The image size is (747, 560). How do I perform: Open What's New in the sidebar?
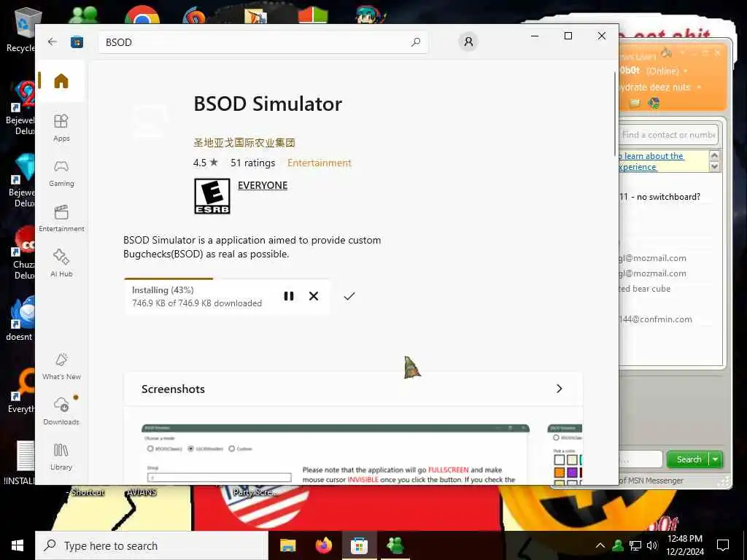click(61, 366)
